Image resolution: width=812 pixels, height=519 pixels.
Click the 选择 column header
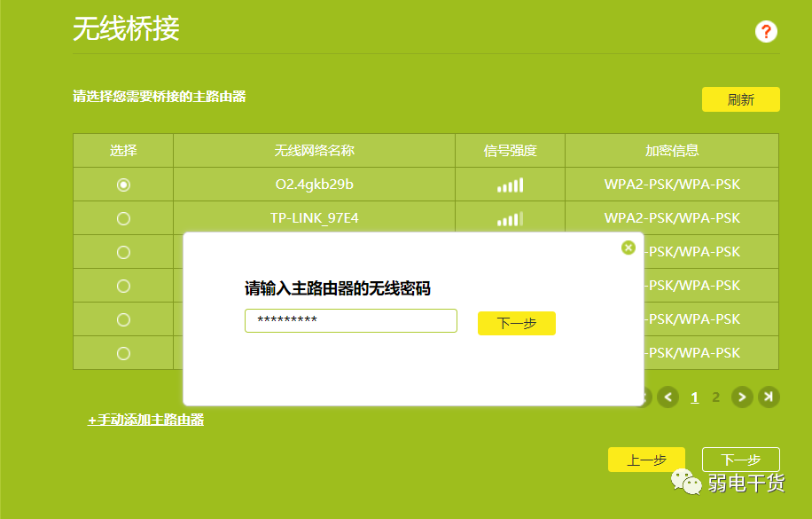[x=123, y=150]
